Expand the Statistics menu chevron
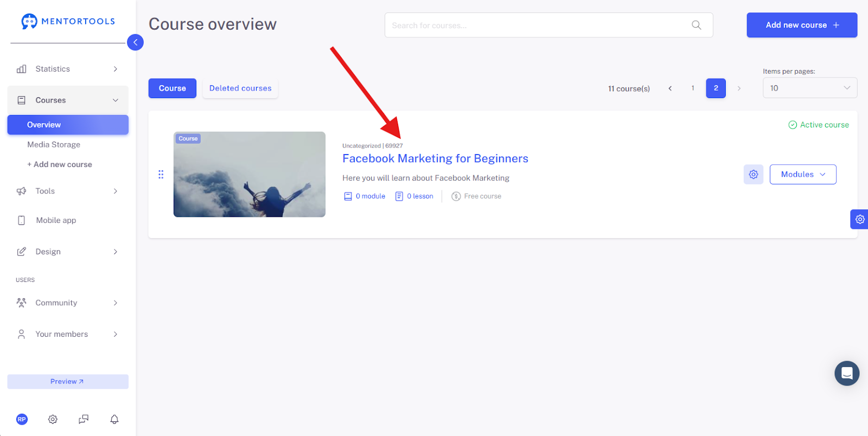Image resolution: width=868 pixels, height=436 pixels. point(116,69)
